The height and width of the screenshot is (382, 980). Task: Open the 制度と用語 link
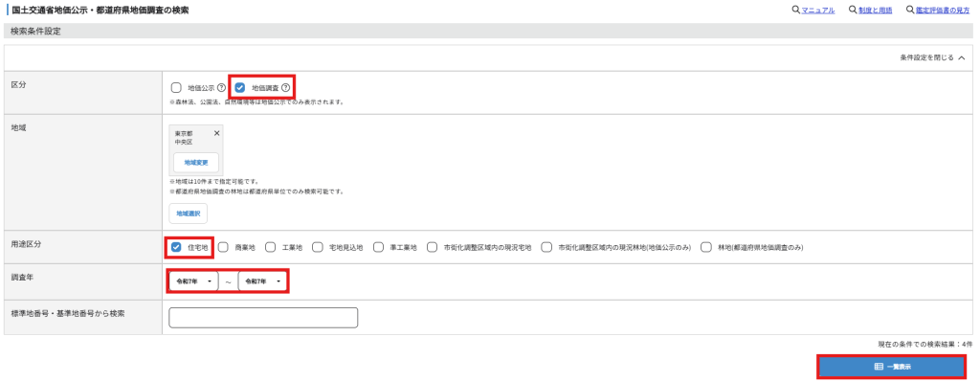click(875, 11)
